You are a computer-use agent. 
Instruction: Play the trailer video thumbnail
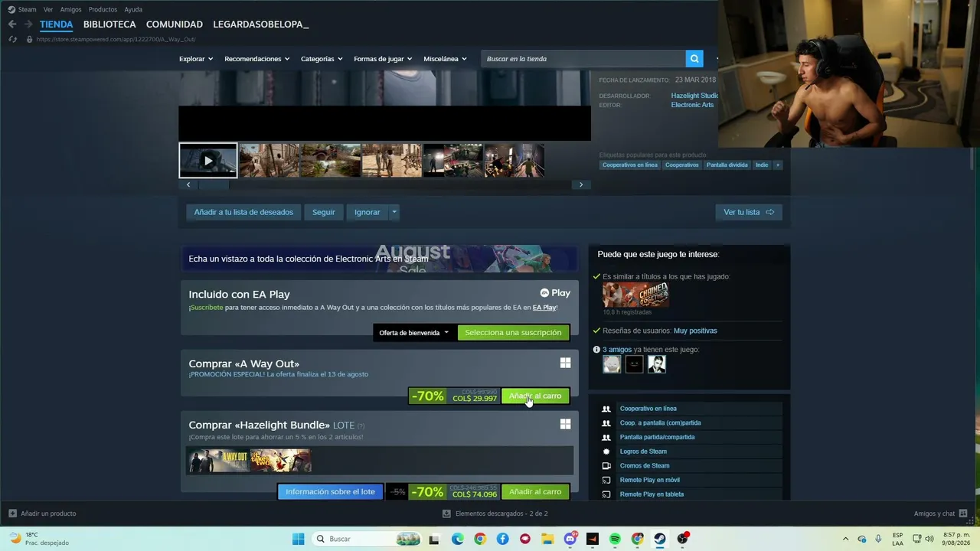coord(208,161)
